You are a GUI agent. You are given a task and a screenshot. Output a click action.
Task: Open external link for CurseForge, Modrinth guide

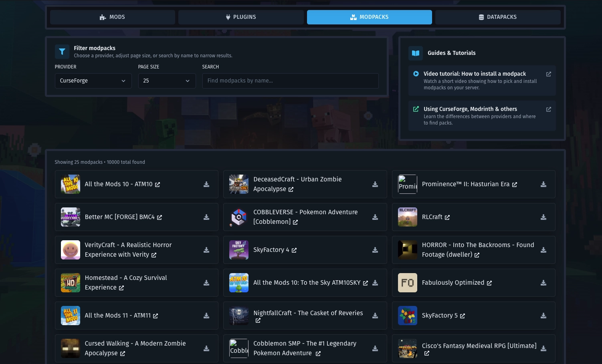pyautogui.click(x=549, y=109)
